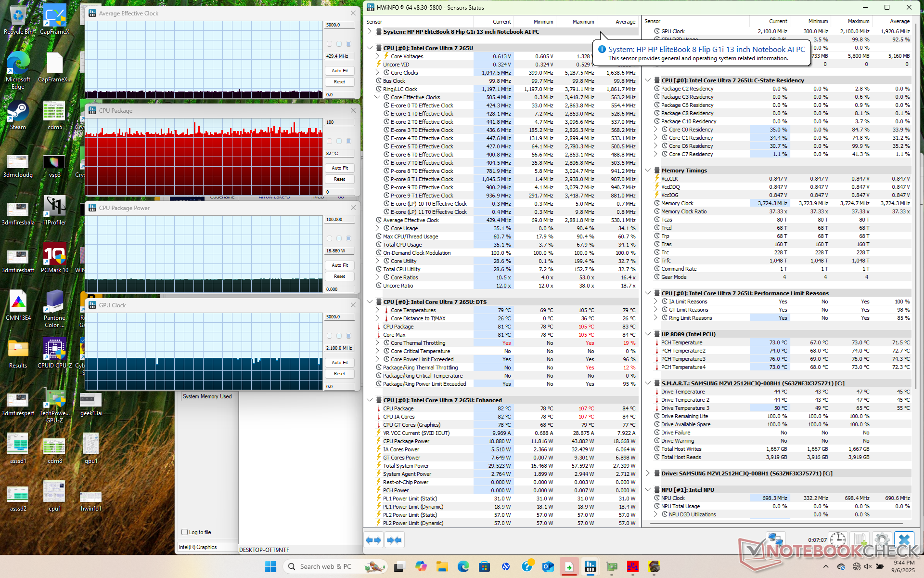Select CPU Package Power sensor row
Screen dimensions: 924x578
506,441
